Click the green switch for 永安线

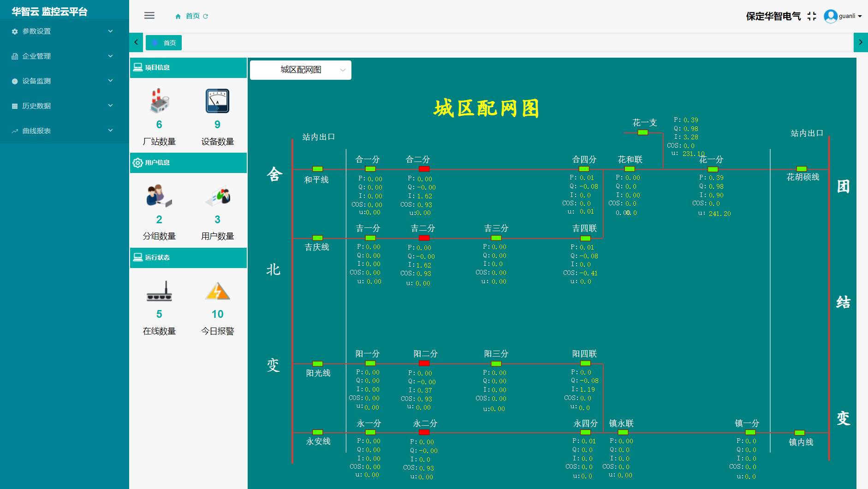point(318,432)
